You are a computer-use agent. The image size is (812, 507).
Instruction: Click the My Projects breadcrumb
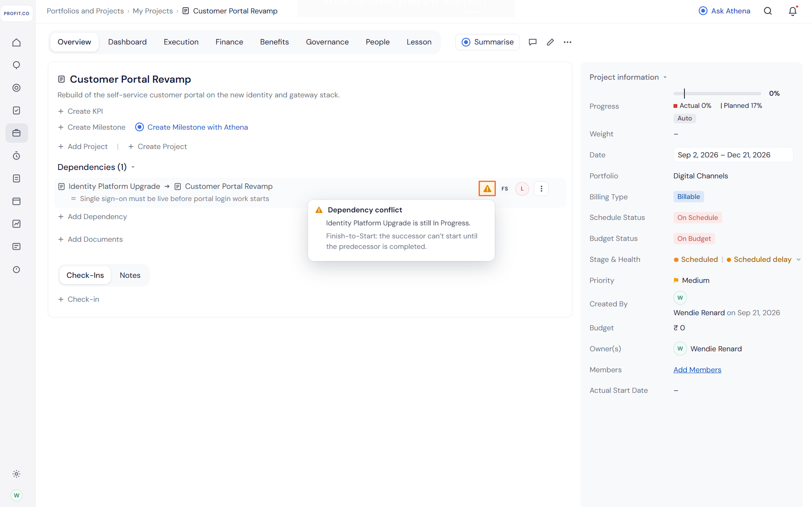(153, 11)
